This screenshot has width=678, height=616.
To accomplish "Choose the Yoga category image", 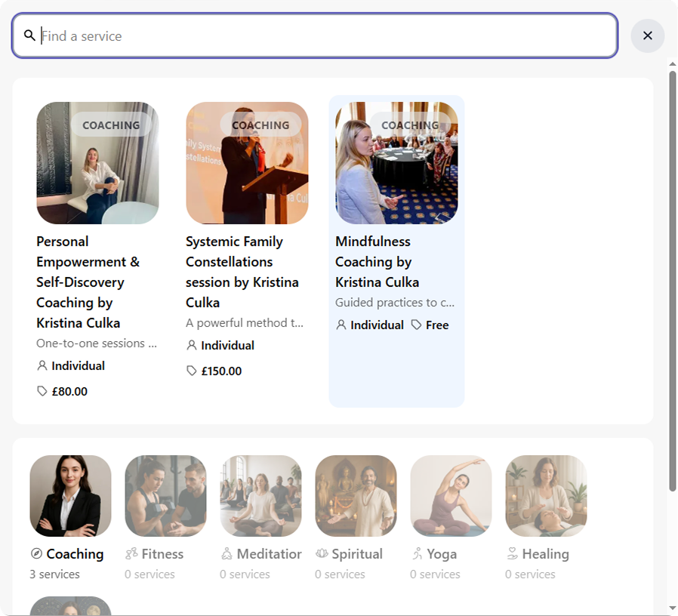I will tap(451, 496).
